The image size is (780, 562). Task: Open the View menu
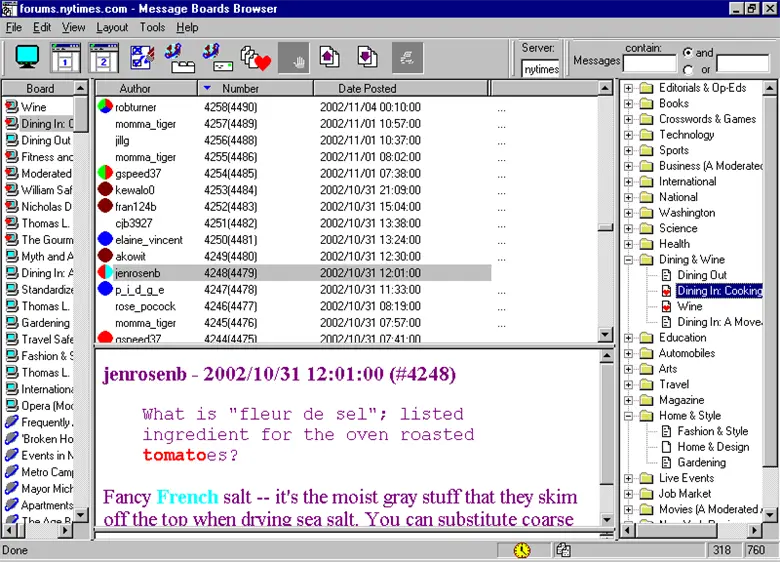(x=73, y=27)
